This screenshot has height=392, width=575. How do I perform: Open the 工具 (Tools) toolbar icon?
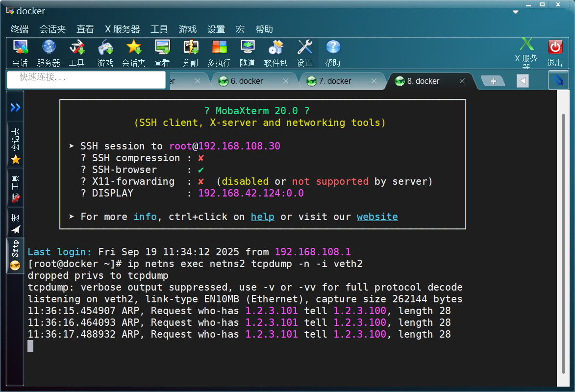tap(76, 53)
